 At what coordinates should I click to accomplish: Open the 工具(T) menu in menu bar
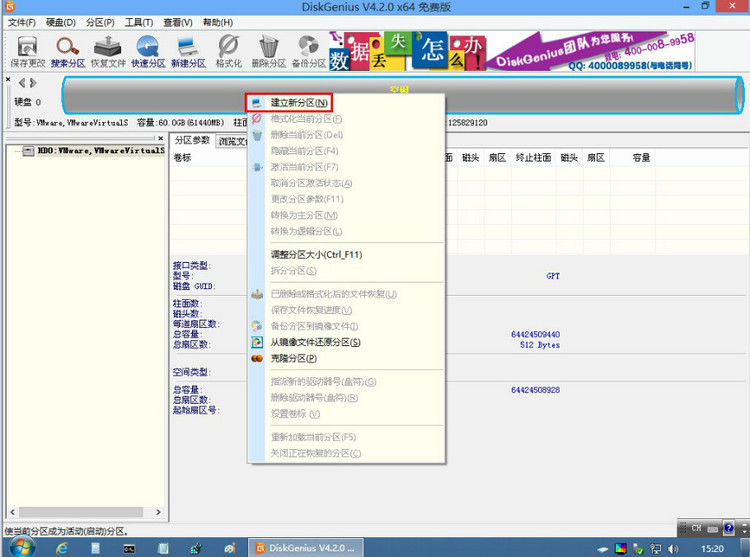139,22
